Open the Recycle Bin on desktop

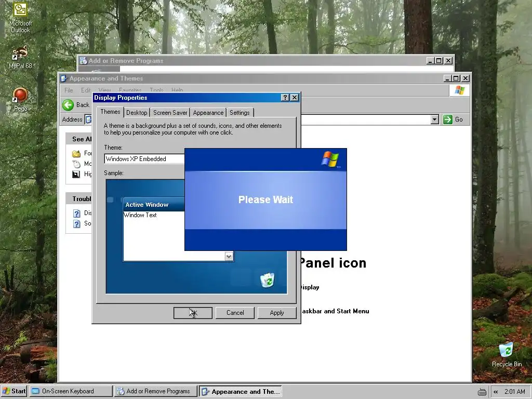(x=507, y=355)
